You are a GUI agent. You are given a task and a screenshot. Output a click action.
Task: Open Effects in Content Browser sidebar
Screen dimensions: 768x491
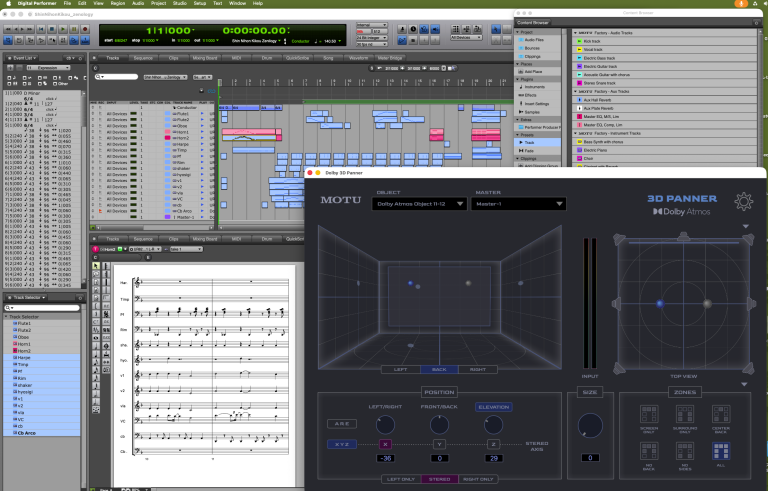[530, 95]
